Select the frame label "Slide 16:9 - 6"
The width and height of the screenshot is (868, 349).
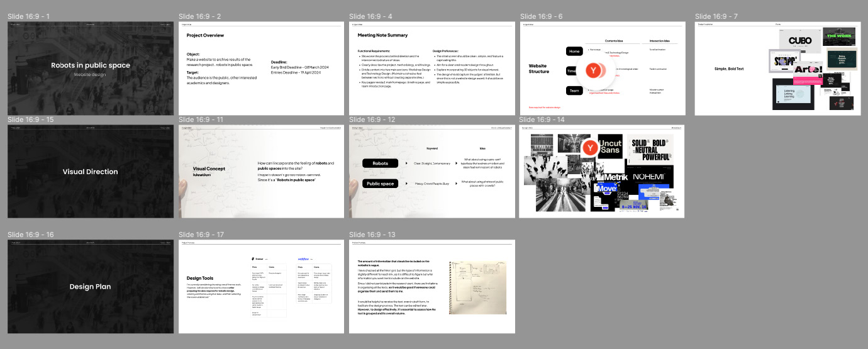tap(542, 16)
